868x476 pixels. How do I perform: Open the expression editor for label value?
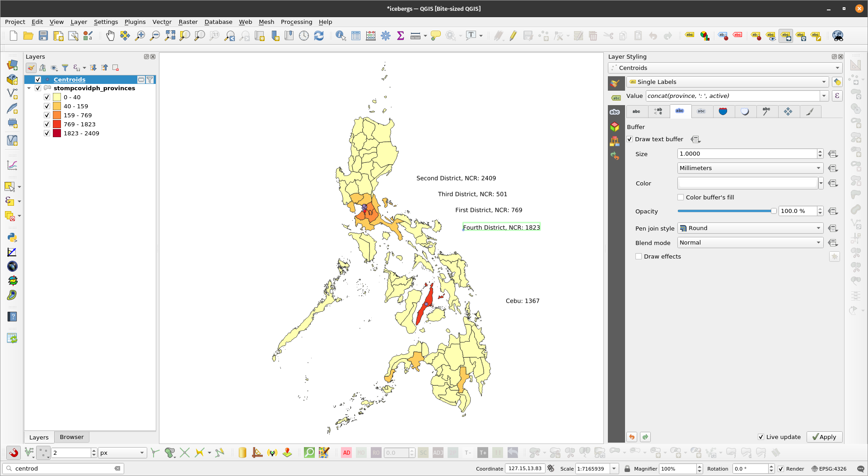[837, 96]
